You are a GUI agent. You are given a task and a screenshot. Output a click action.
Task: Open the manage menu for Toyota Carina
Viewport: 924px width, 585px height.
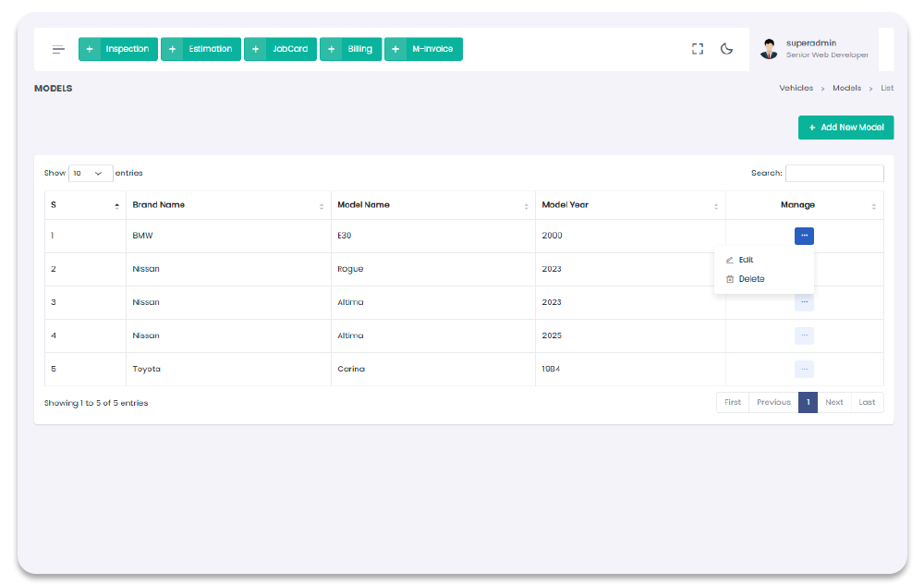click(x=804, y=370)
